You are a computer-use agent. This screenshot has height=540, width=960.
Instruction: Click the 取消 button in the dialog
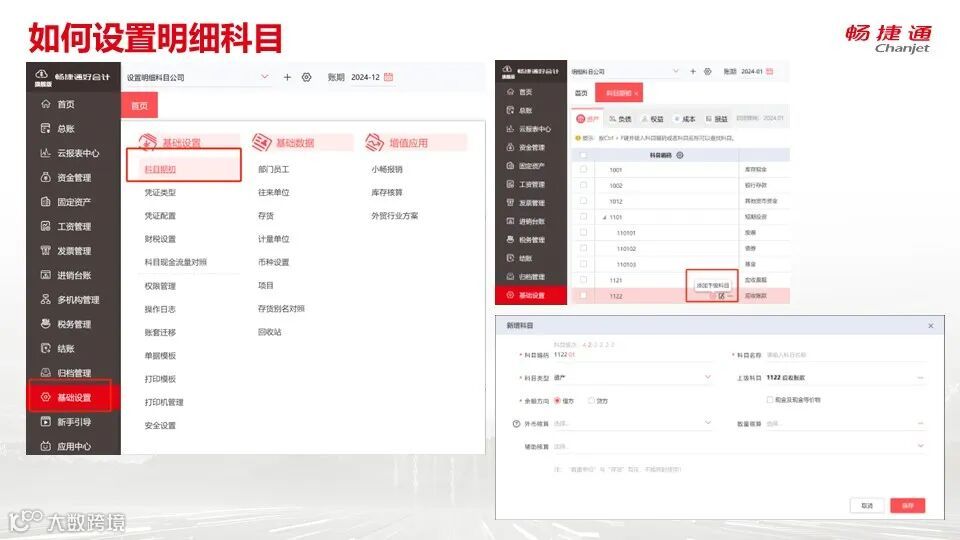pyautogui.click(x=867, y=506)
